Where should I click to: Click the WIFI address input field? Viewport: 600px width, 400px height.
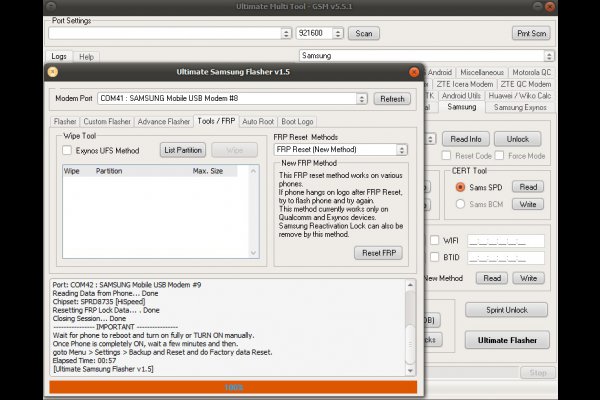tap(505, 241)
